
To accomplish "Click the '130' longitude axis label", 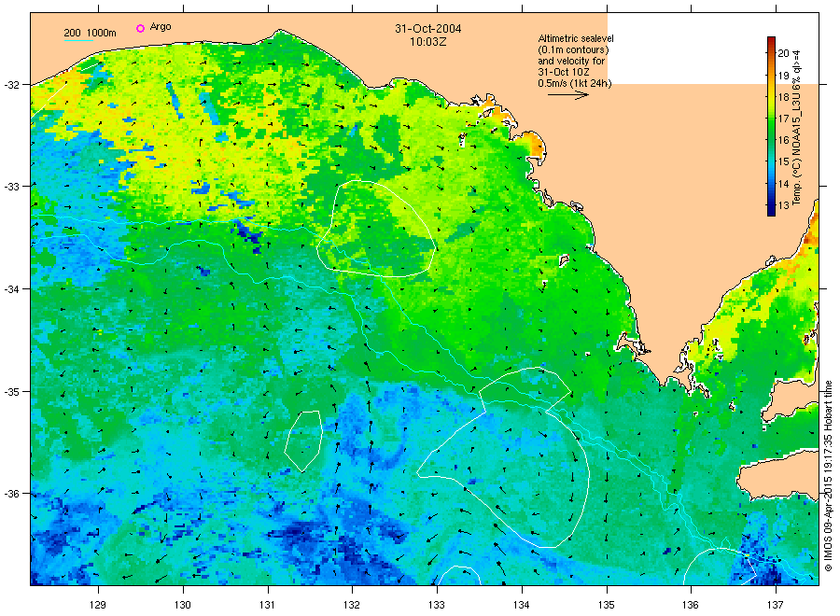I will (x=183, y=605).
